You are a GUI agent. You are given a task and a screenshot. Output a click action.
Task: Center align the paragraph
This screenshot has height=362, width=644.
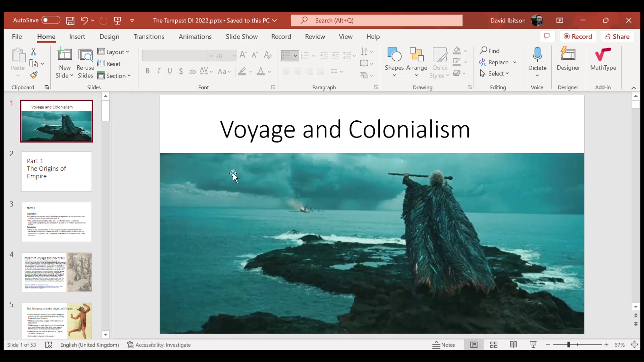[298, 71]
